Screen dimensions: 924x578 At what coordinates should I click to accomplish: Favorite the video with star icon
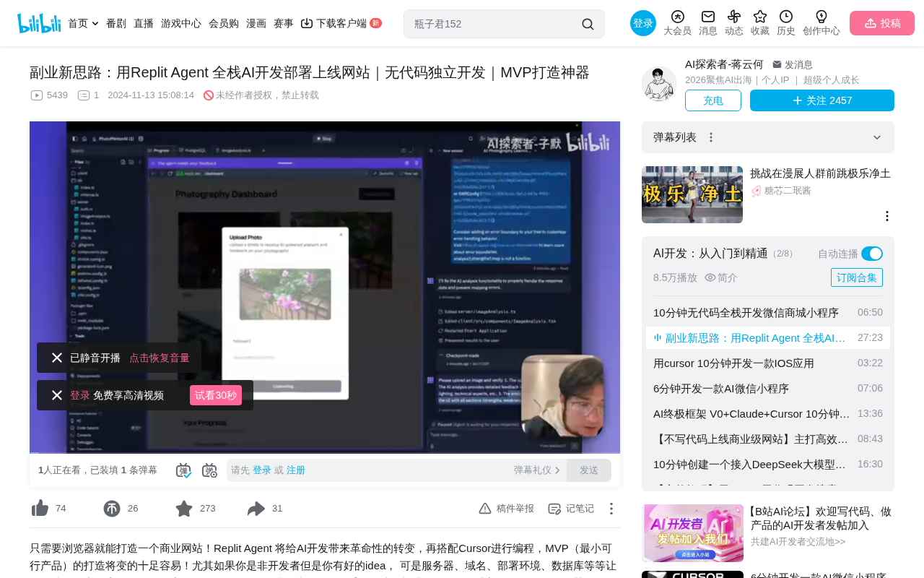(184, 509)
